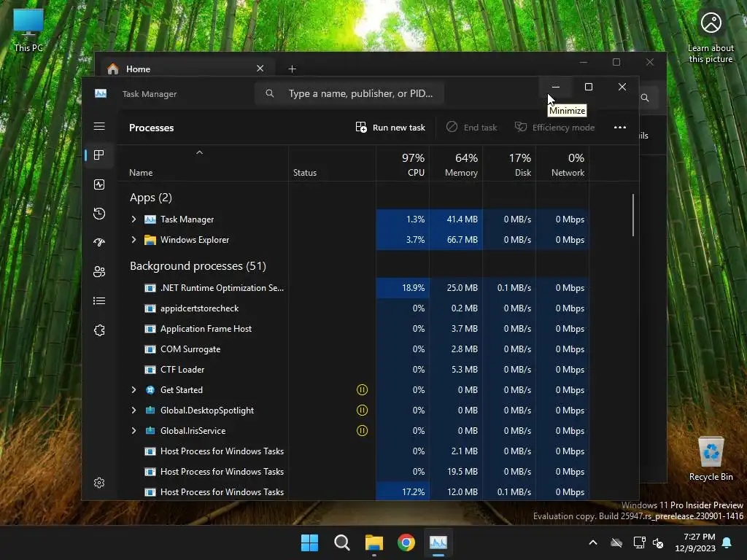Click the search icon in File Explorer window

click(x=645, y=98)
